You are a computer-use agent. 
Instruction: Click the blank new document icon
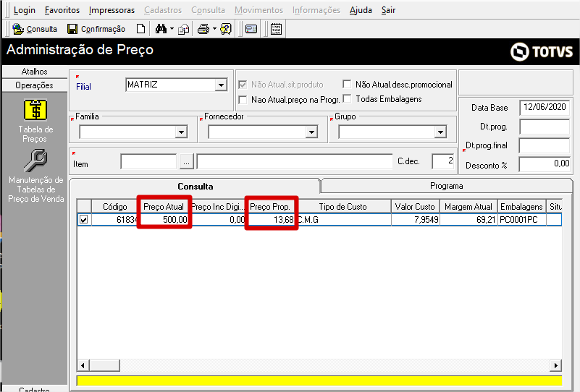(x=140, y=29)
